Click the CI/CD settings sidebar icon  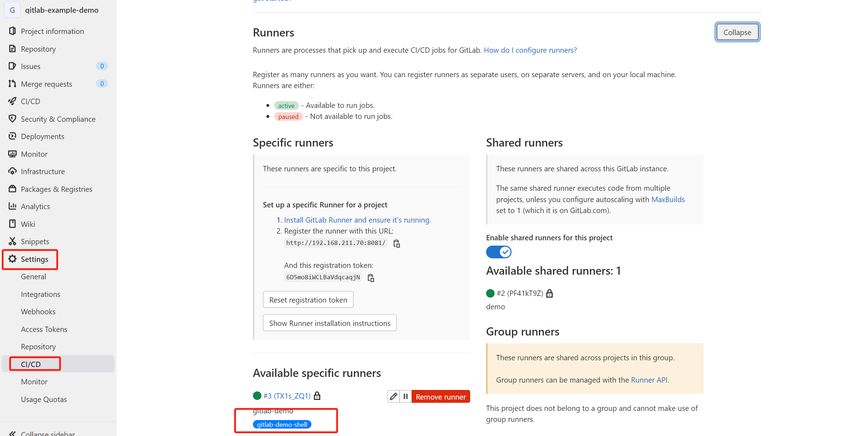(30, 364)
